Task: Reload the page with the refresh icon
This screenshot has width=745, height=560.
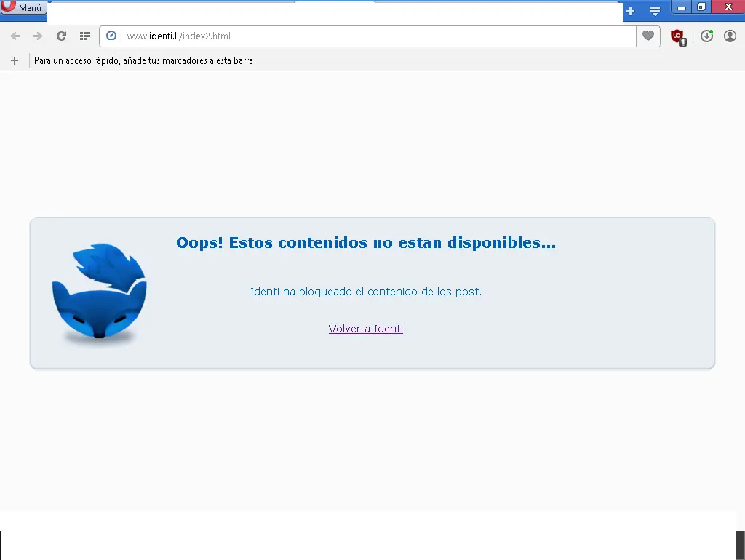Action: [x=61, y=36]
